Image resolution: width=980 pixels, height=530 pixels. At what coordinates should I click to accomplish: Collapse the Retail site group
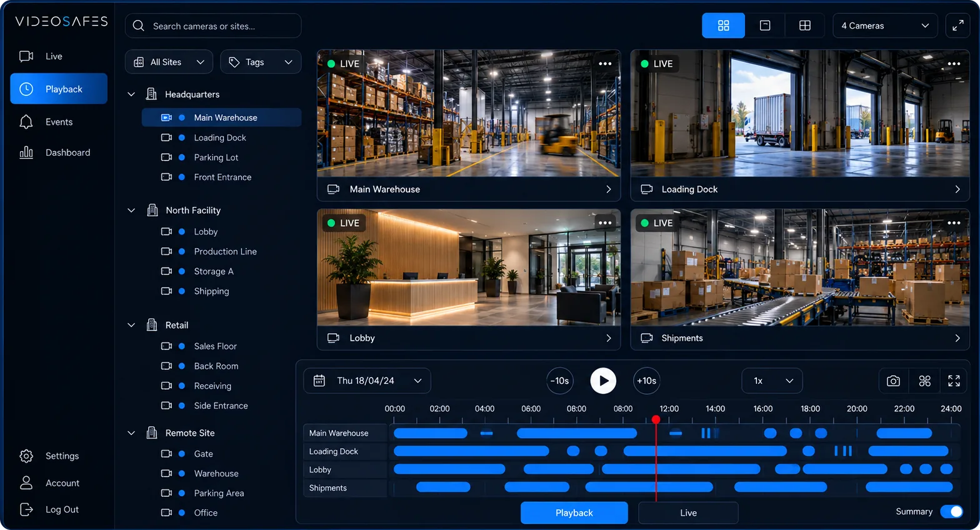(x=131, y=325)
